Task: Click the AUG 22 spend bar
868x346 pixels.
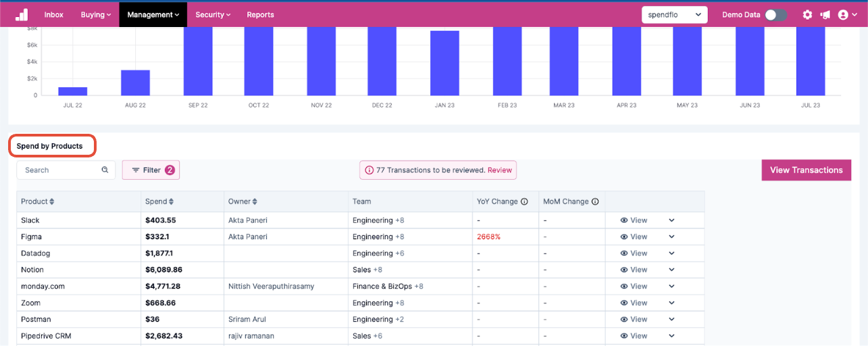Action: click(135, 82)
